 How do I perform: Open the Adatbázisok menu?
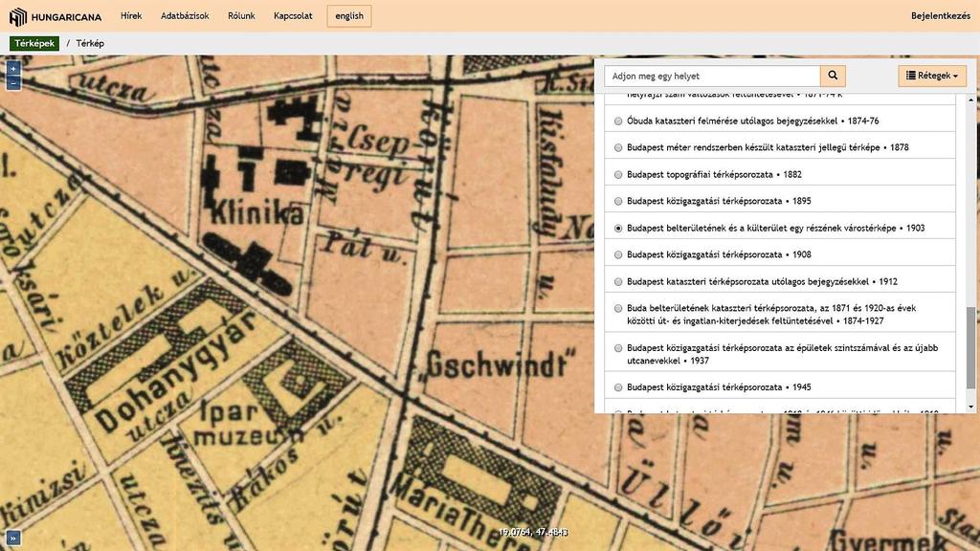coord(185,16)
